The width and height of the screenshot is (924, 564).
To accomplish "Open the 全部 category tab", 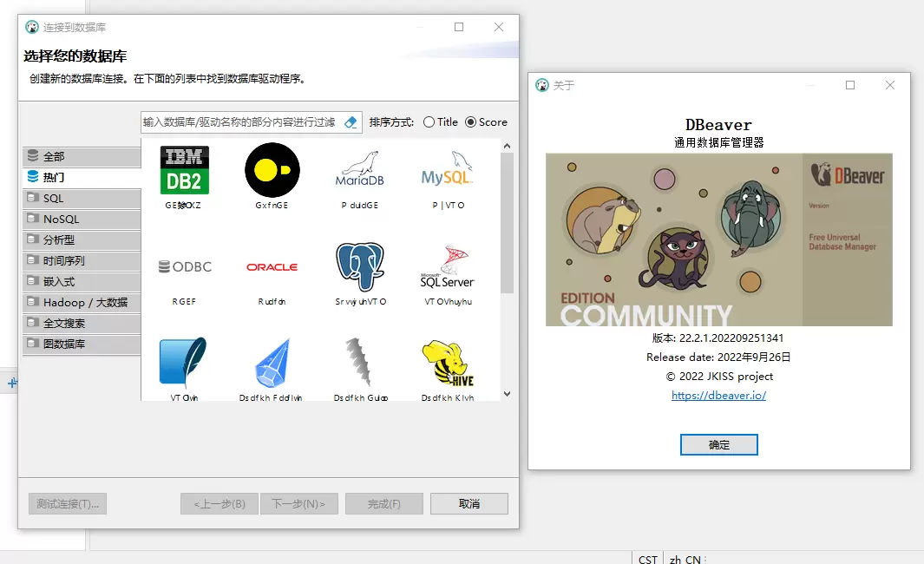I will click(82, 156).
